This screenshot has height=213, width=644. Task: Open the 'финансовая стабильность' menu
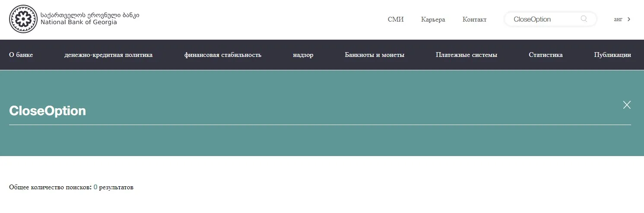coord(222,55)
